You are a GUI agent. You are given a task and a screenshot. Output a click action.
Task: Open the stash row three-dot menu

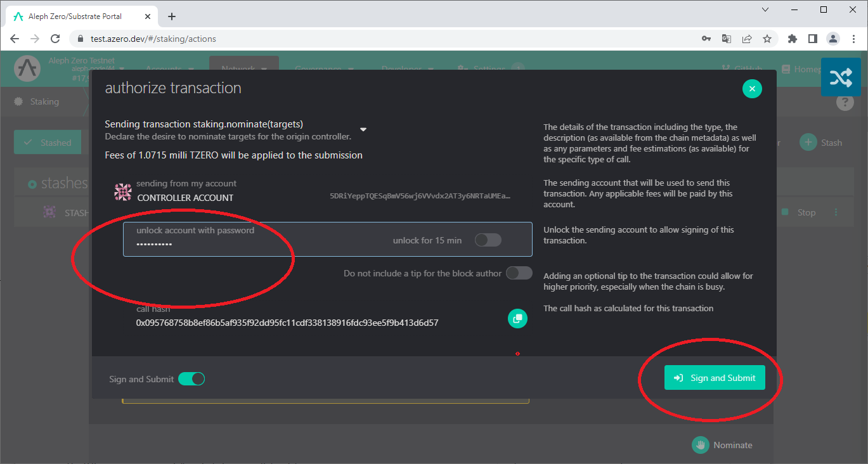(836, 212)
